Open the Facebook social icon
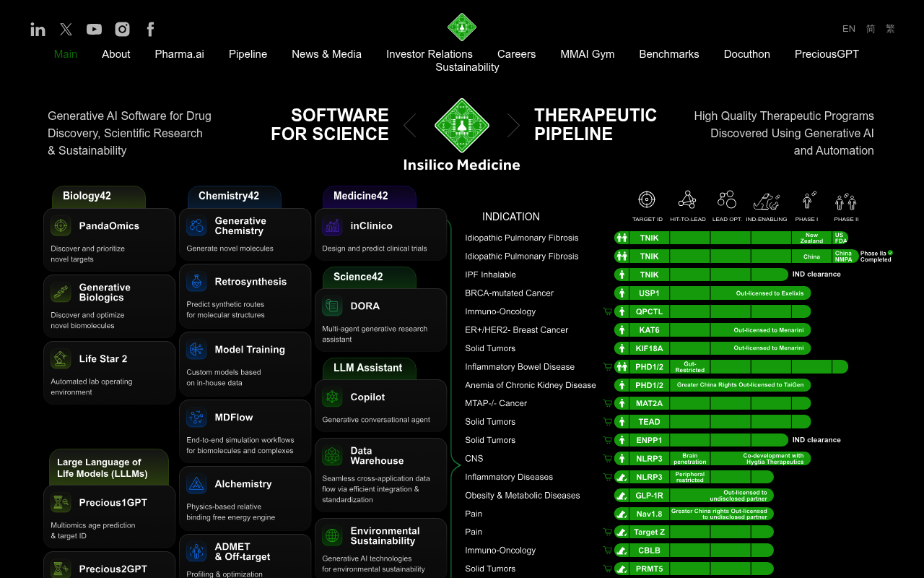The width and height of the screenshot is (924, 578). click(x=150, y=29)
